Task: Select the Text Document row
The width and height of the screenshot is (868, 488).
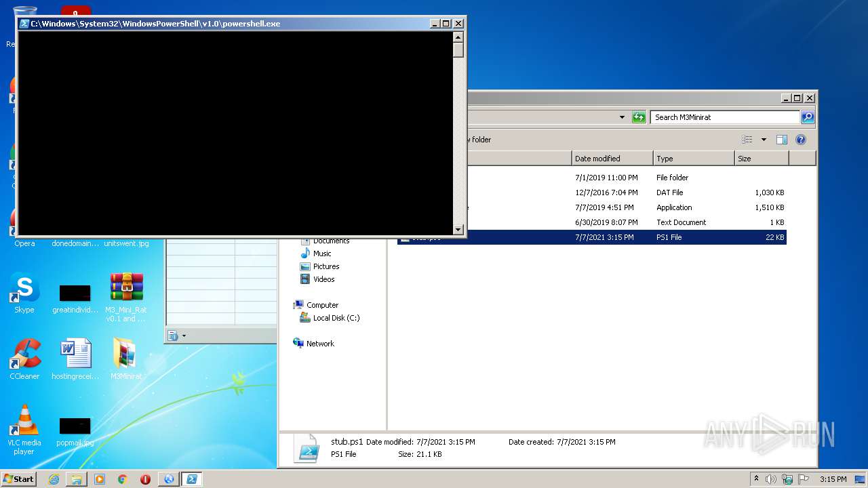Action: (592, 222)
